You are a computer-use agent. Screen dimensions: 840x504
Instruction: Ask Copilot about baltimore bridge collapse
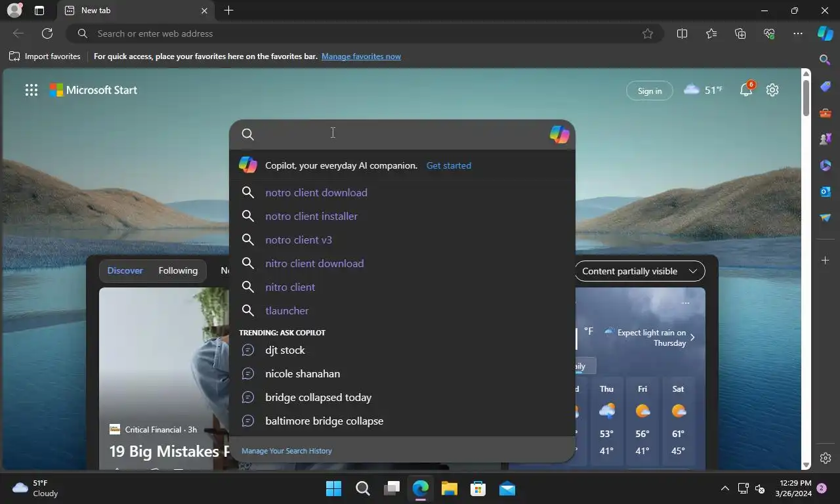402,421
